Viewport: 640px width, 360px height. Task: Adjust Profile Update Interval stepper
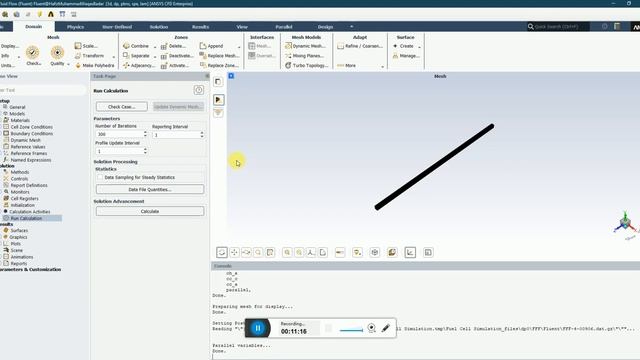(x=145, y=151)
